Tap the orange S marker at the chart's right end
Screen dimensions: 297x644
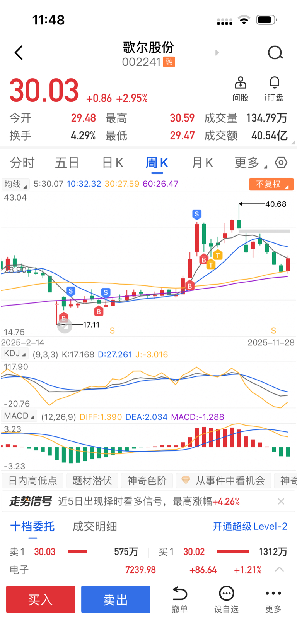coord(273,331)
